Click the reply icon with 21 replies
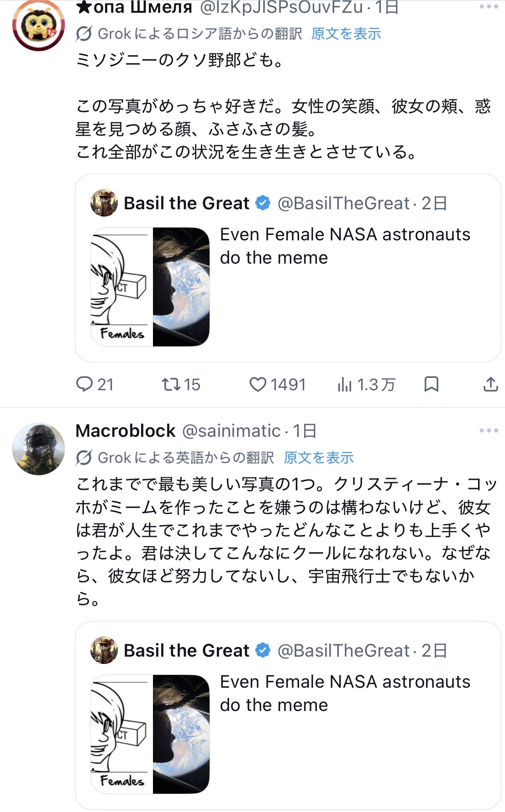The image size is (505, 812). coord(85,384)
